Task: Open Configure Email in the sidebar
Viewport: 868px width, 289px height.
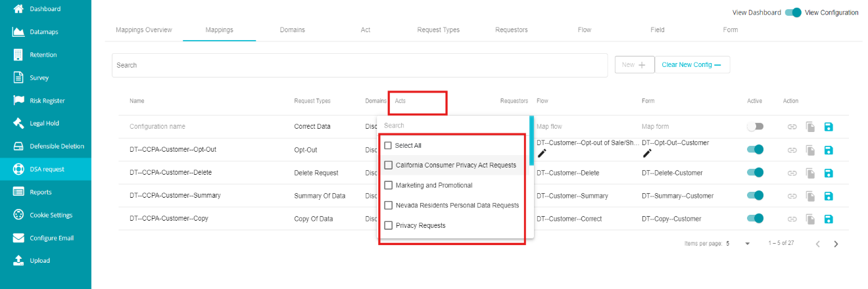Action: pyautogui.click(x=45, y=238)
